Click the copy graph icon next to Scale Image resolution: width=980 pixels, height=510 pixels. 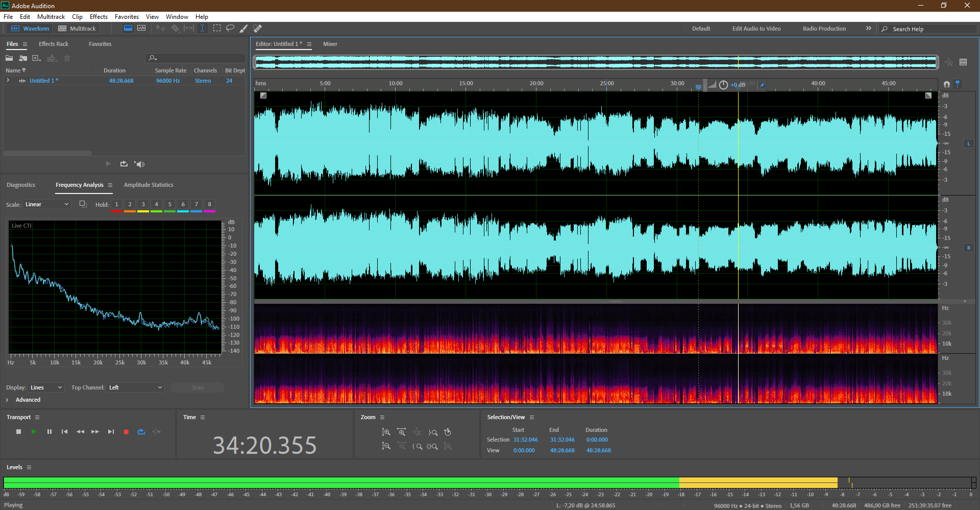(x=83, y=204)
